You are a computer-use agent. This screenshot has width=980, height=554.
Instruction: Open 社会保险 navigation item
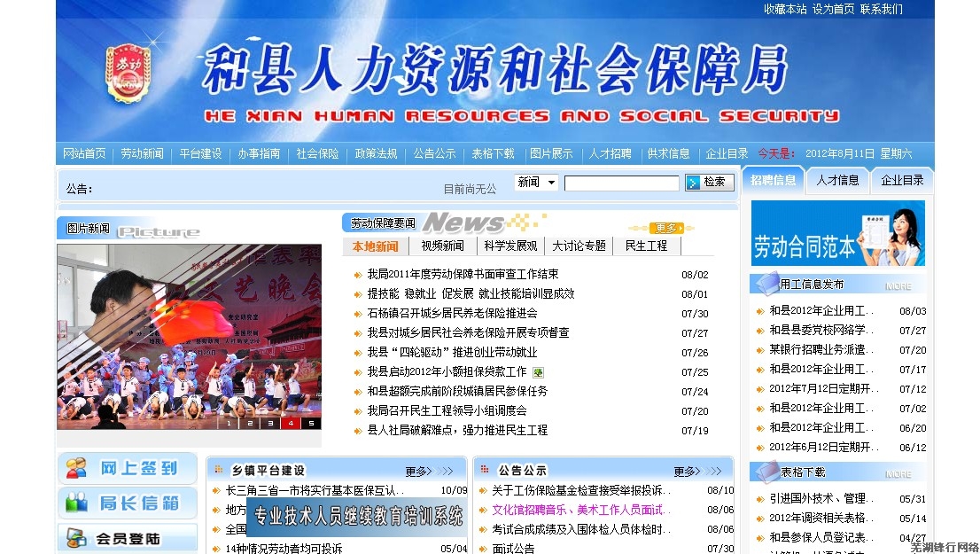[317, 154]
